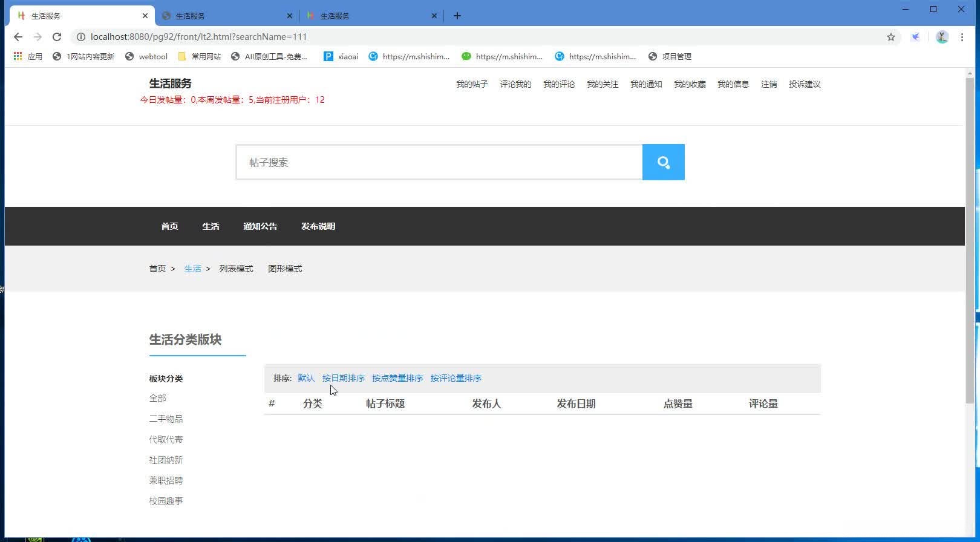This screenshot has height=542, width=980.
Task: Click the 发布日期 column header
Action: [x=576, y=403]
